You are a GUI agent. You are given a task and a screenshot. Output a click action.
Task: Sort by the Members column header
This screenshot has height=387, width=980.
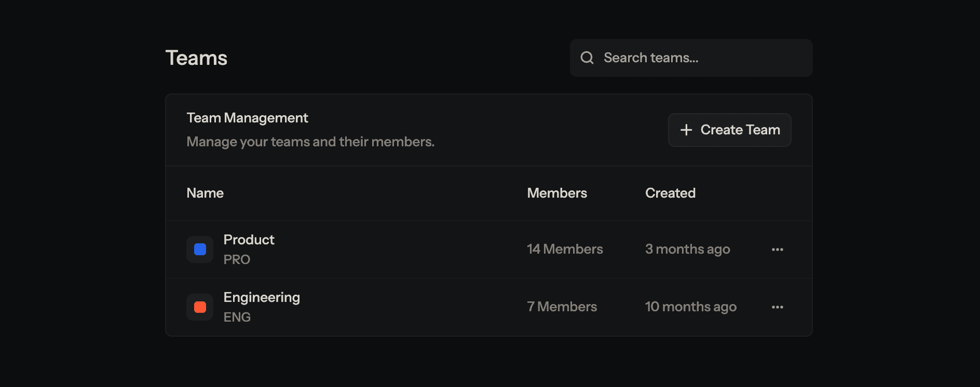pos(557,193)
